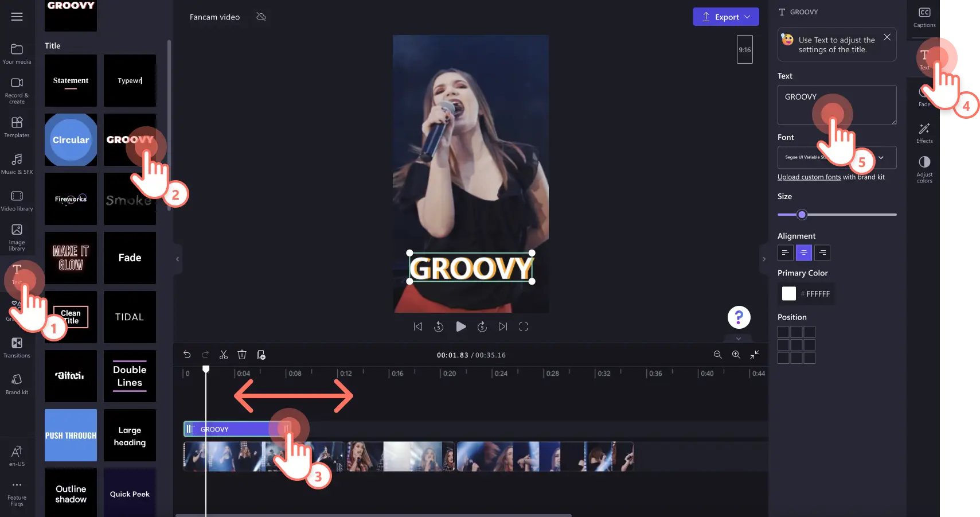Select the Double Lines title style
This screenshot has height=517, width=980.
(x=130, y=376)
